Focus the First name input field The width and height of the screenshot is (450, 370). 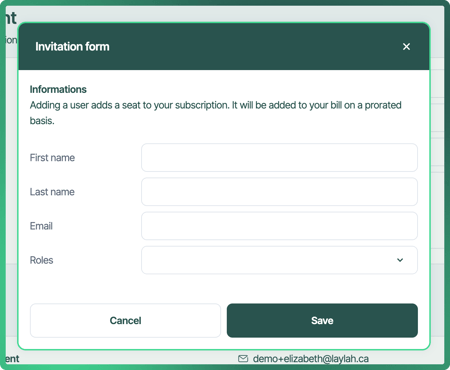279,158
